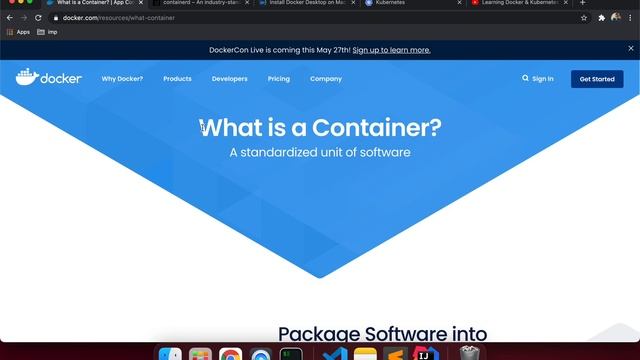Dismiss the DockerCon banner with the X
Screen dimensions: 640x360
coord(631,48)
